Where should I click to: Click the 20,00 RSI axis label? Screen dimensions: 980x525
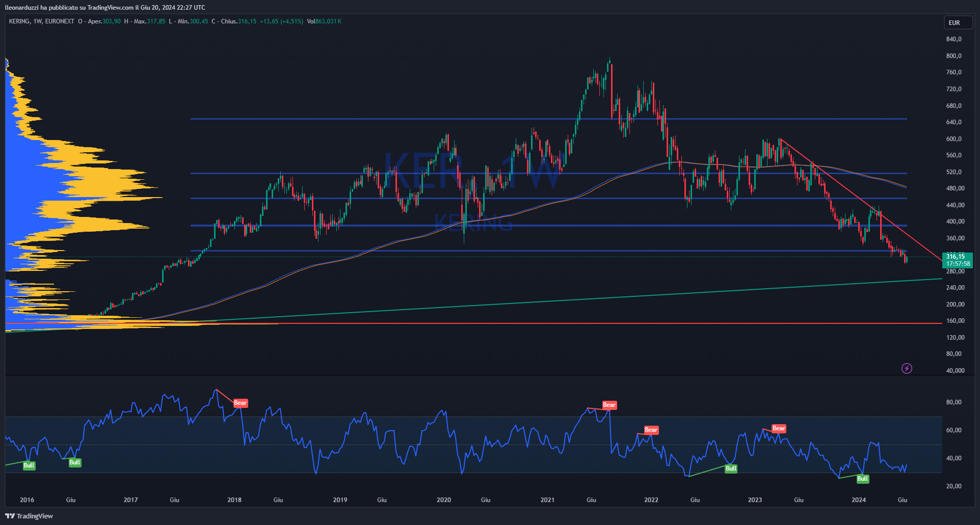point(954,486)
